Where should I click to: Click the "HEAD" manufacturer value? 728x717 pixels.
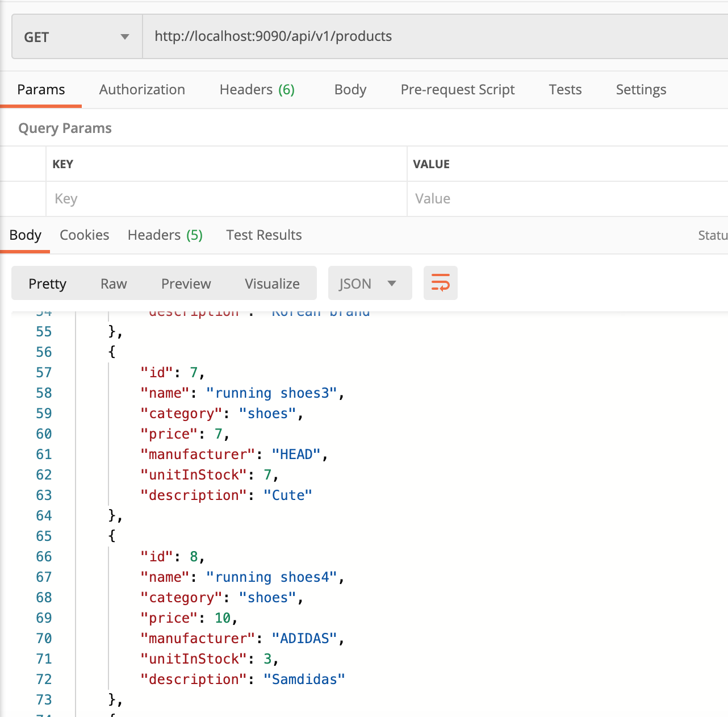[x=296, y=455]
